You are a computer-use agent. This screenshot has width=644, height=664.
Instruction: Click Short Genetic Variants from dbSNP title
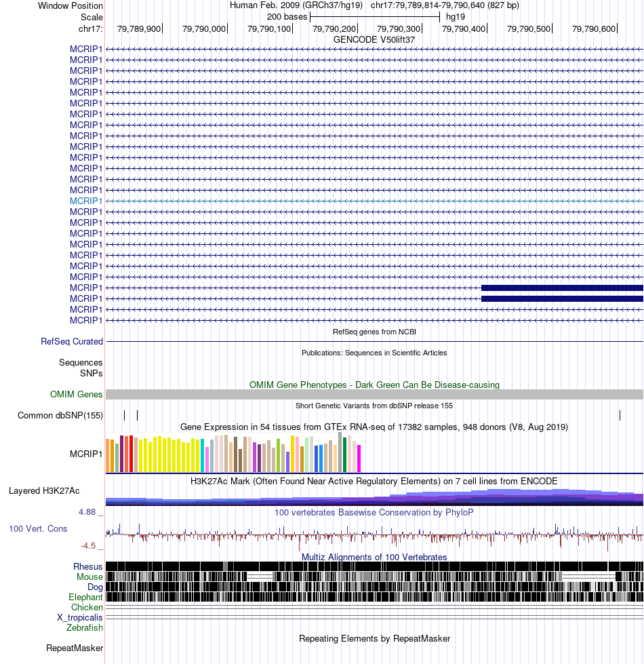point(374,406)
